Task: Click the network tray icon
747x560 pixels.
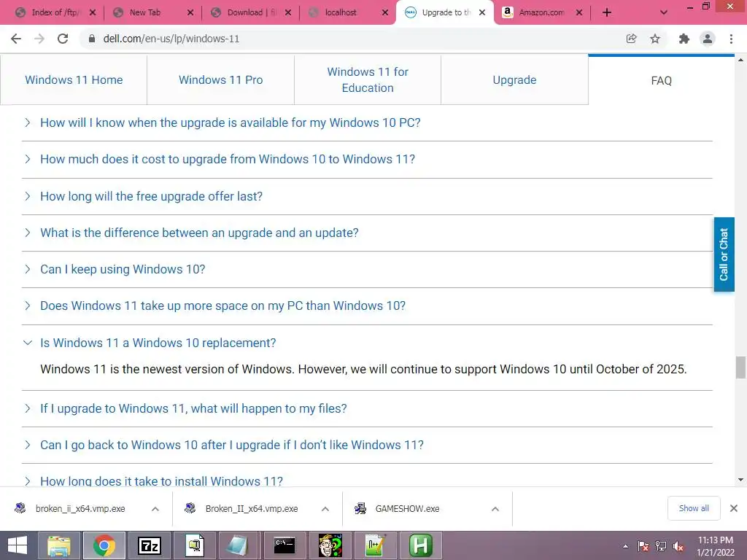Action: click(661, 546)
